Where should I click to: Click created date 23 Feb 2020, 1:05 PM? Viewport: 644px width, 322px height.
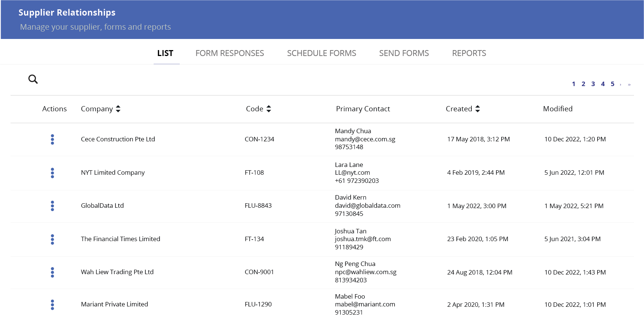(x=478, y=239)
